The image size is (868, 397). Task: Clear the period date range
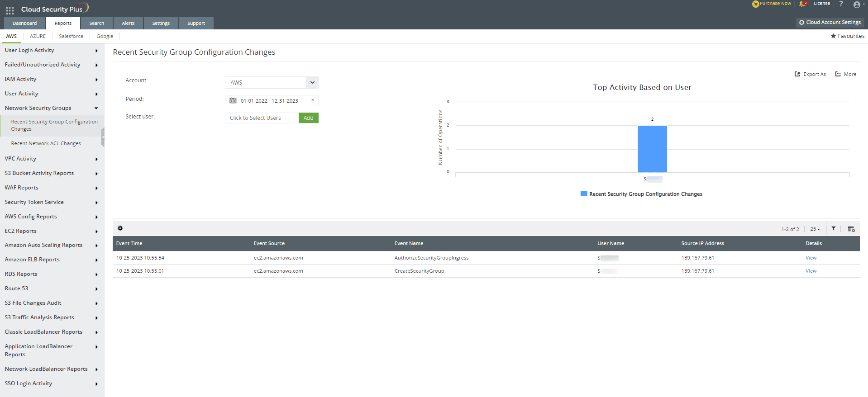tap(312, 100)
